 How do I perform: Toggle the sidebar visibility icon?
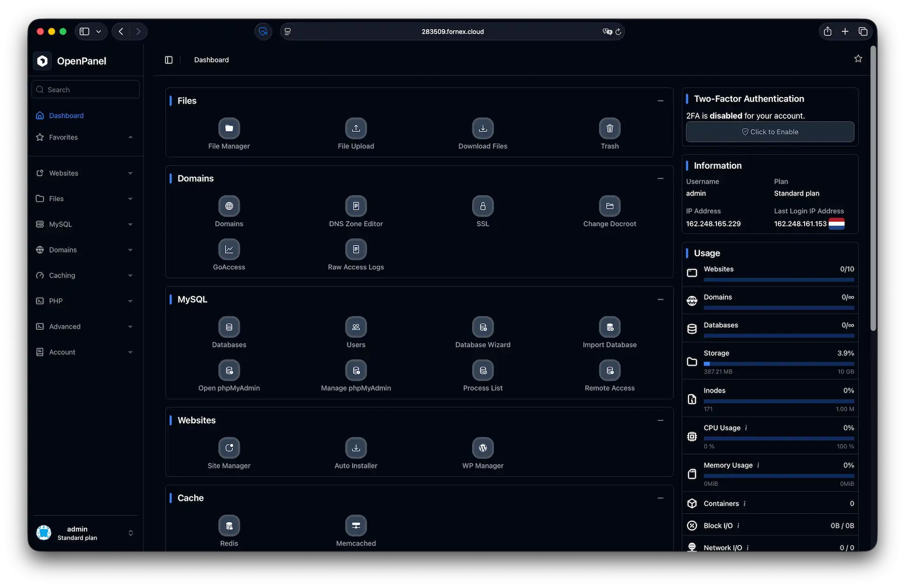pyautogui.click(x=168, y=60)
